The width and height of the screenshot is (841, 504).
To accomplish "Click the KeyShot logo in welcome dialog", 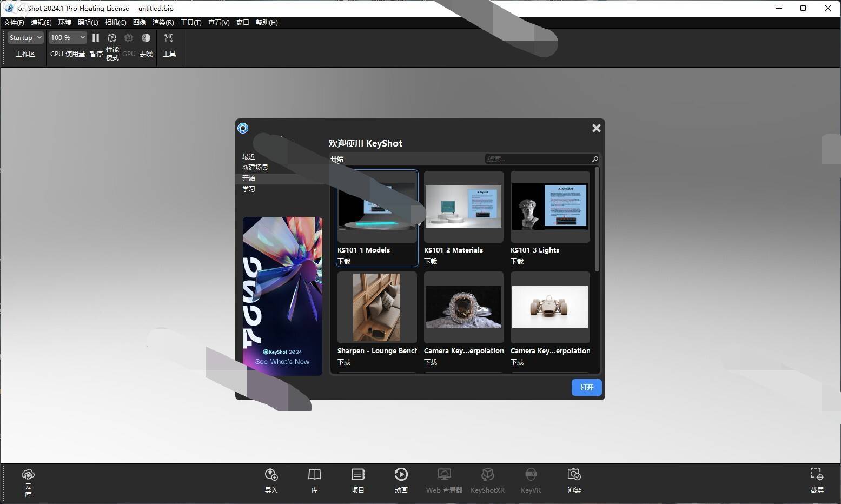I will (x=243, y=128).
